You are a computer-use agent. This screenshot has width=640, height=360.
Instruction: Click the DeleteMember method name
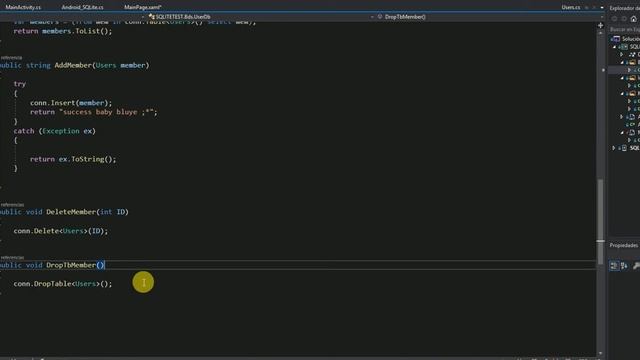click(x=71, y=212)
